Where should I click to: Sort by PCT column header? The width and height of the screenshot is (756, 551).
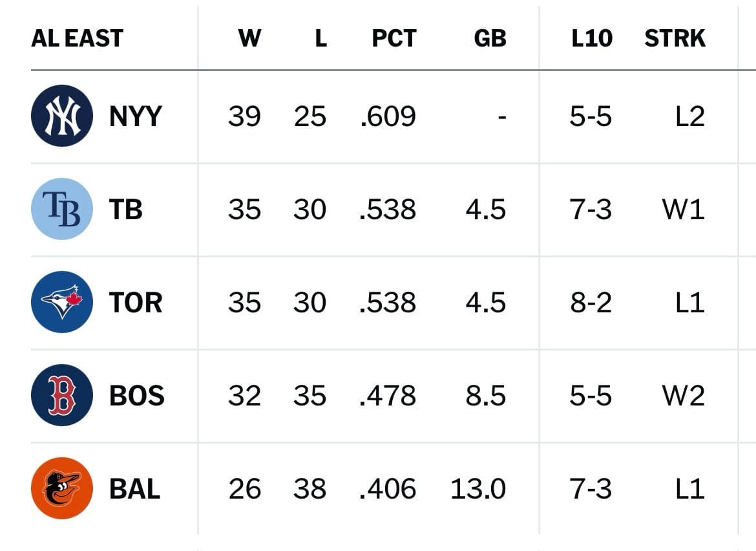(x=394, y=39)
